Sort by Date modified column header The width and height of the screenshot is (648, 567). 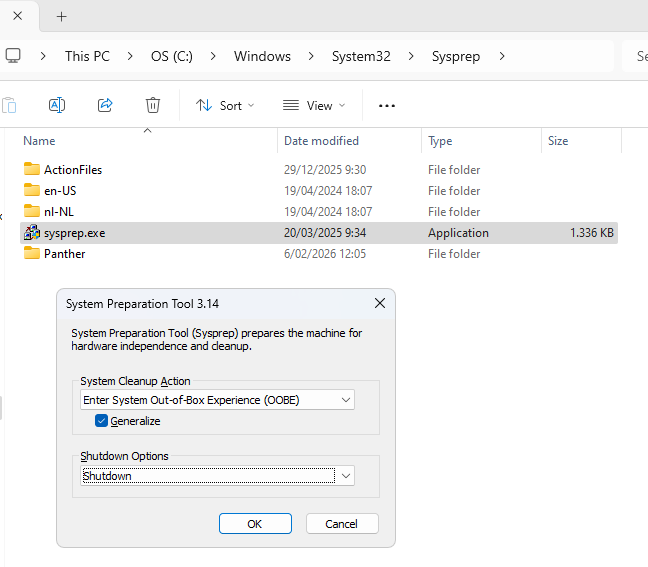(321, 141)
